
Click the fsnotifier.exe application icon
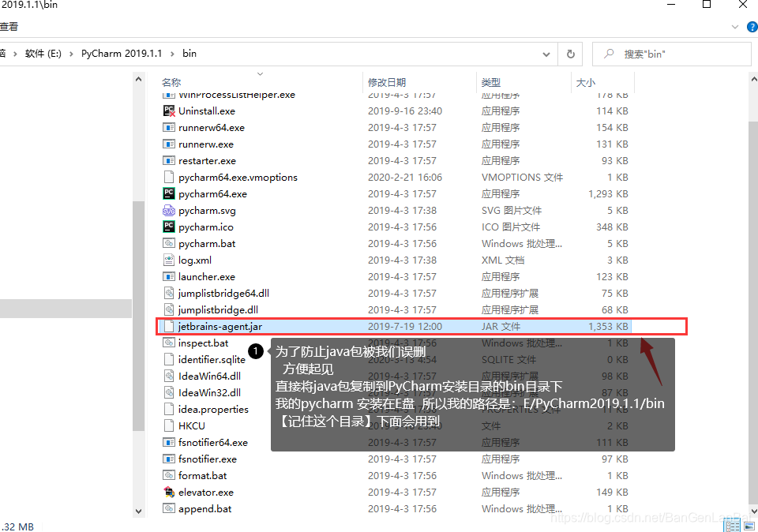click(x=169, y=459)
